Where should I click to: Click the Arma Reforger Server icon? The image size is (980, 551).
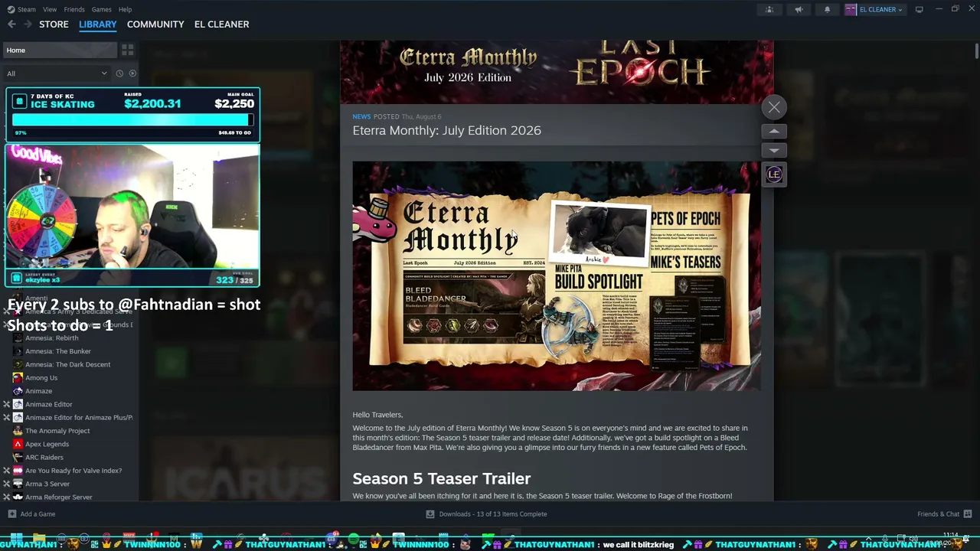coord(18,497)
